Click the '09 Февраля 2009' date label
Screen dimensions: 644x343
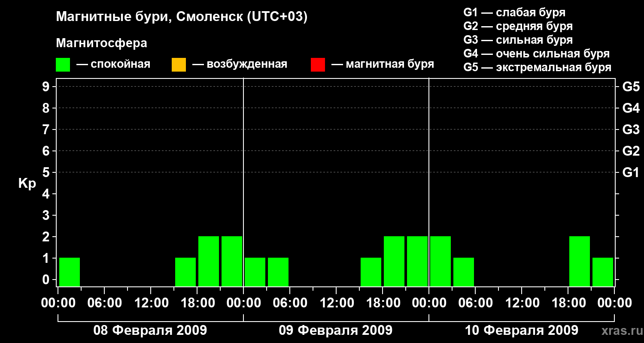[336, 331]
